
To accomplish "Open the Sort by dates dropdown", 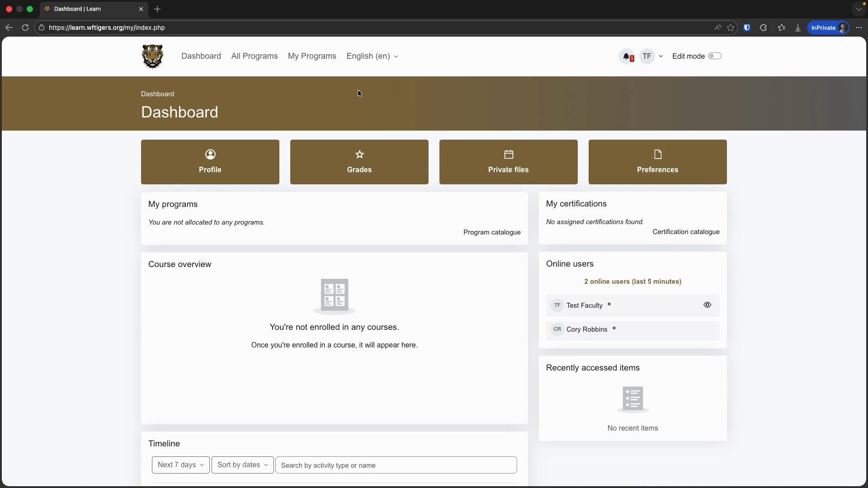I will point(242,465).
